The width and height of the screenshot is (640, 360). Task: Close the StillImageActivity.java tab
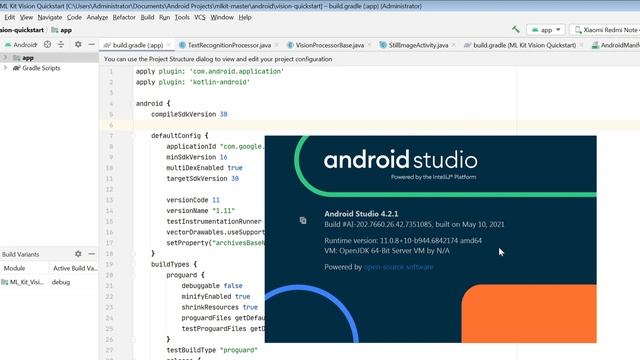click(x=454, y=45)
